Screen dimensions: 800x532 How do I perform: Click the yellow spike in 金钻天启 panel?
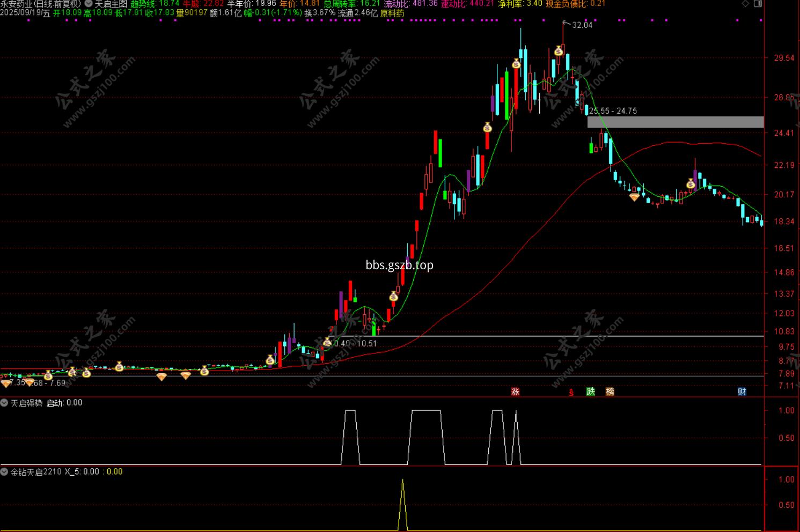tap(403, 504)
